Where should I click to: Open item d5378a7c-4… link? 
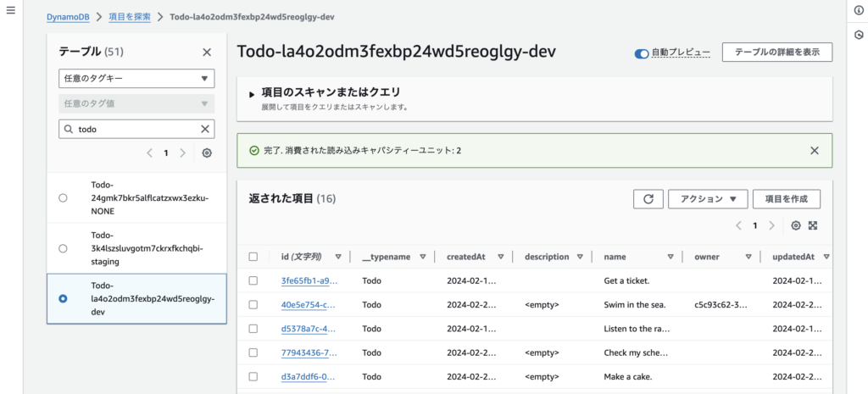point(309,328)
